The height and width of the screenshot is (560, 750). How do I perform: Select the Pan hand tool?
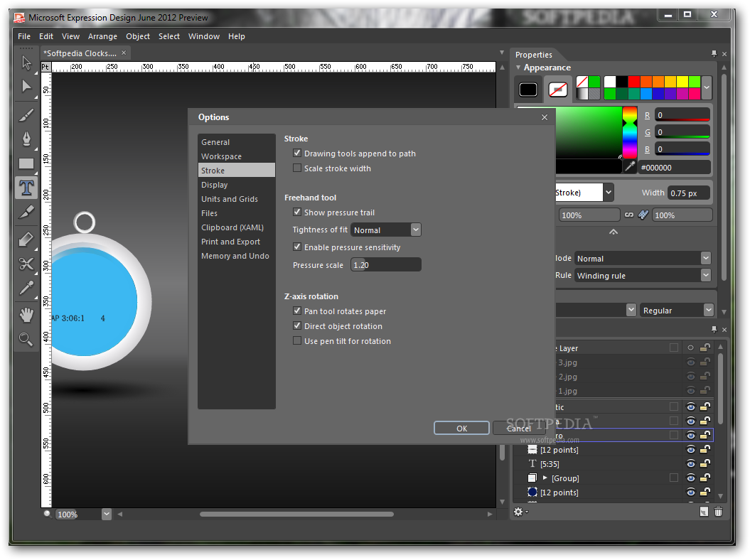(26, 315)
